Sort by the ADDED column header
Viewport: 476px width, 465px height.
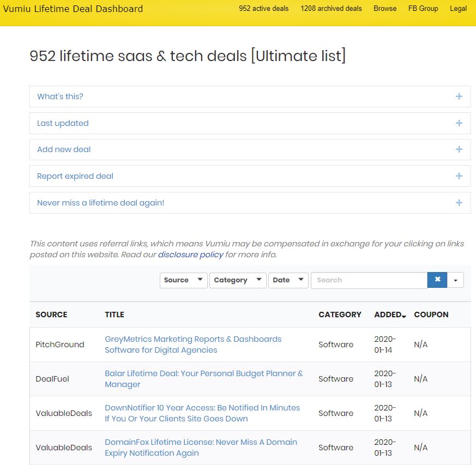[390, 315]
